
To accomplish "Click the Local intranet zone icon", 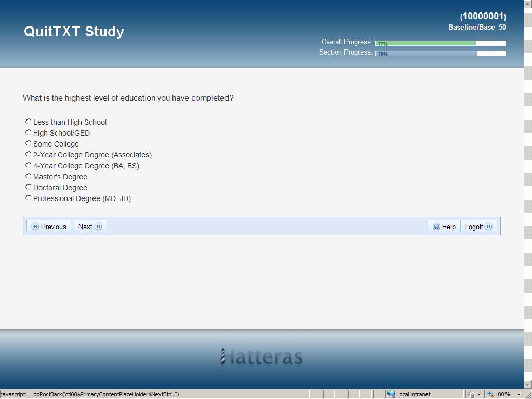I will tap(391, 394).
